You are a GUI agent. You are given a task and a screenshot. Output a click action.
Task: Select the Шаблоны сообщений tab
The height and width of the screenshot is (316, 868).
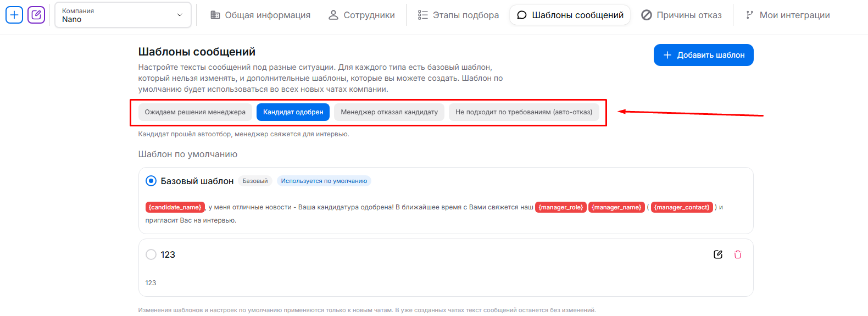570,15
